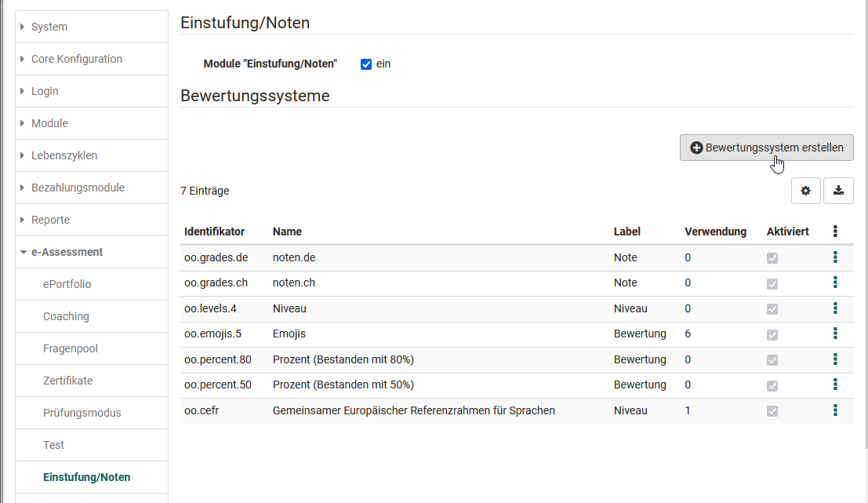Open table settings gear icon

805,191
